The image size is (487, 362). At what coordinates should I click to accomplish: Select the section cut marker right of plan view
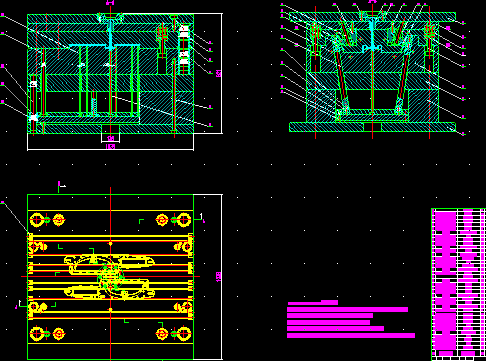201,218
